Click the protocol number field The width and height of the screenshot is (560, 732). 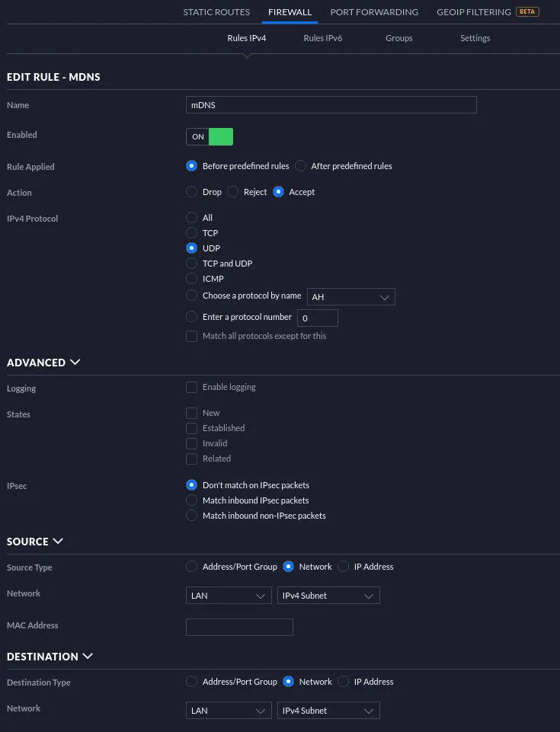318,318
